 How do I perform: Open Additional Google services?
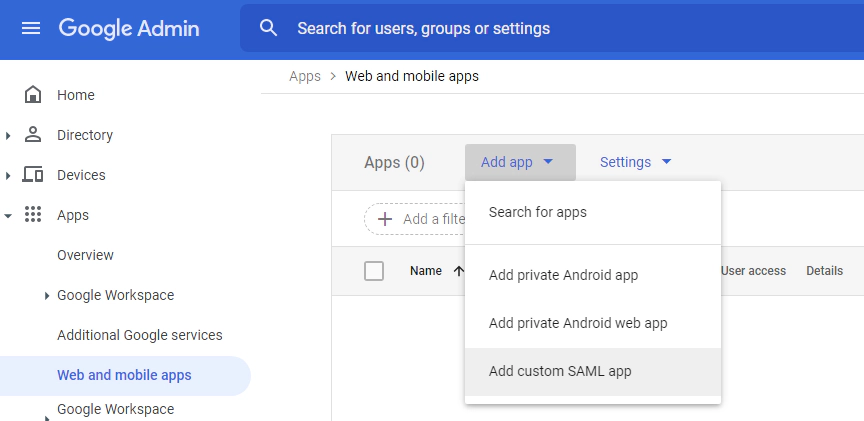(140, 335)
